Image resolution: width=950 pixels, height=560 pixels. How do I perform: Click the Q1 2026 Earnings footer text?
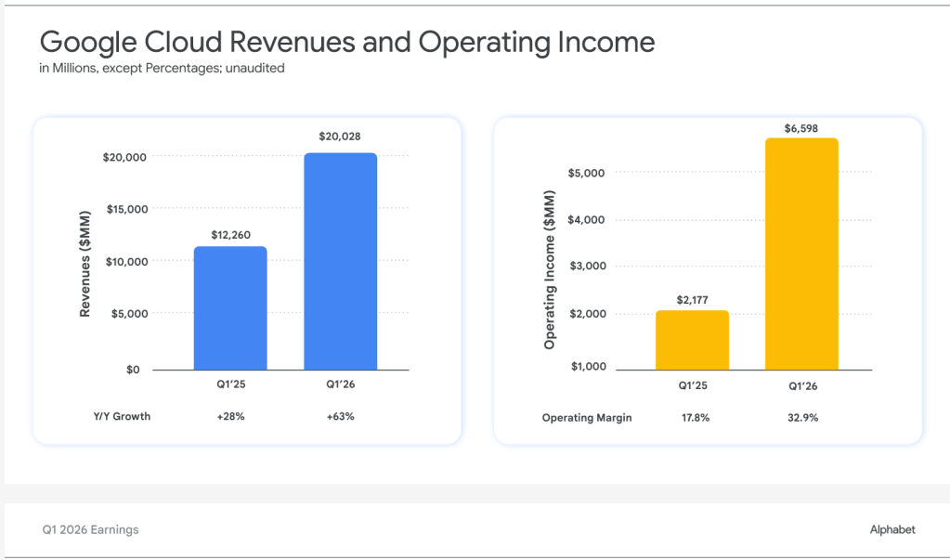[90, 529]
